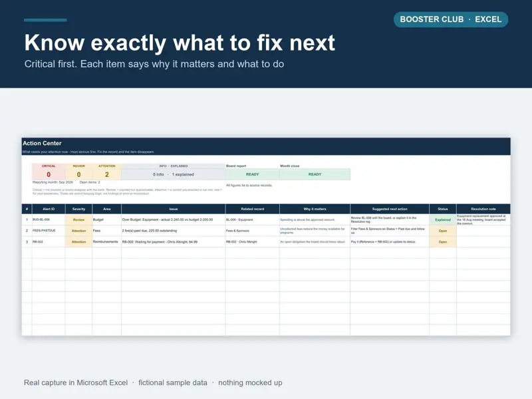
Task: Select the BUD-BL-006 alert ID cell
Action: (49, 219)
